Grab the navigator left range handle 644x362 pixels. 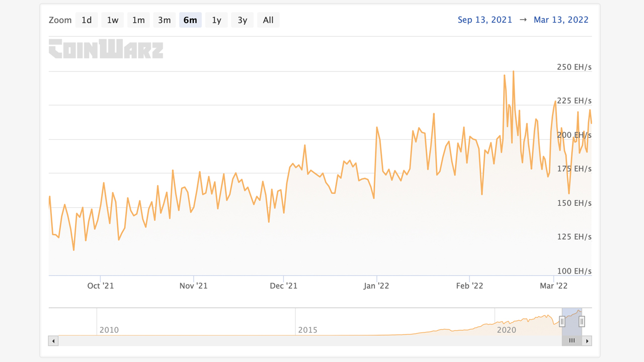(x=562, y=321)
